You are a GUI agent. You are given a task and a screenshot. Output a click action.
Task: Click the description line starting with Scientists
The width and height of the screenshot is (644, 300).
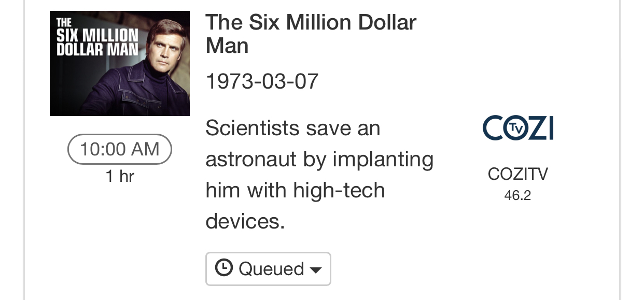coord(293,128)
